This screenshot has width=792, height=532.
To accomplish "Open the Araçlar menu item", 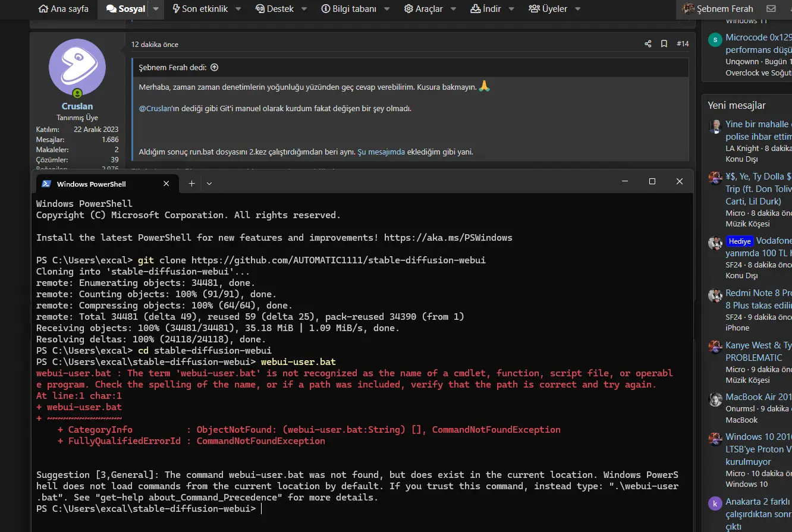I will pos(423,9).
